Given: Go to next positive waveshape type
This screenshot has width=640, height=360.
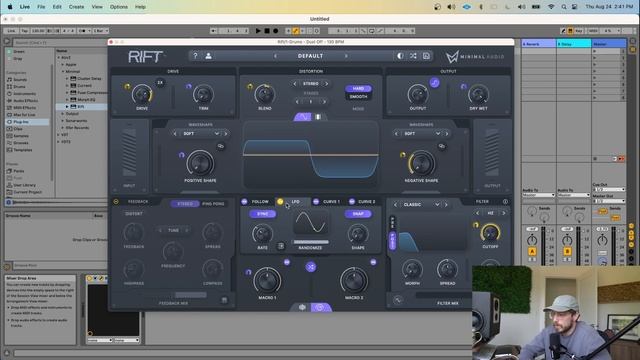Looking at the screenshot, I should pos(226,133).
